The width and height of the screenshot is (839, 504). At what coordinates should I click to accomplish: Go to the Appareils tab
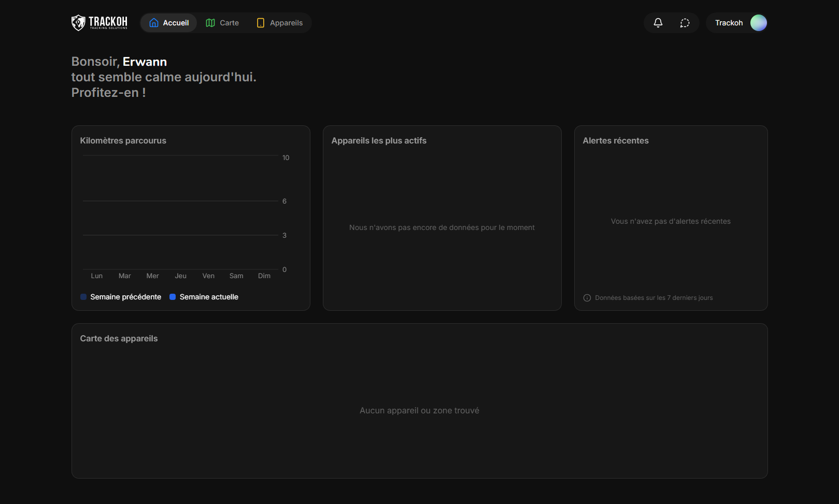point(286,23)
